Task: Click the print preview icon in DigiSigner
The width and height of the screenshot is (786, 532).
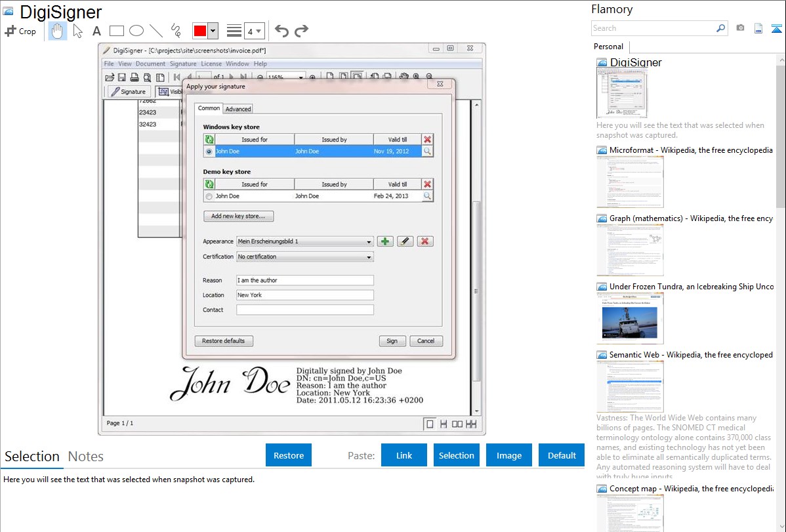Action: (148, 77)
